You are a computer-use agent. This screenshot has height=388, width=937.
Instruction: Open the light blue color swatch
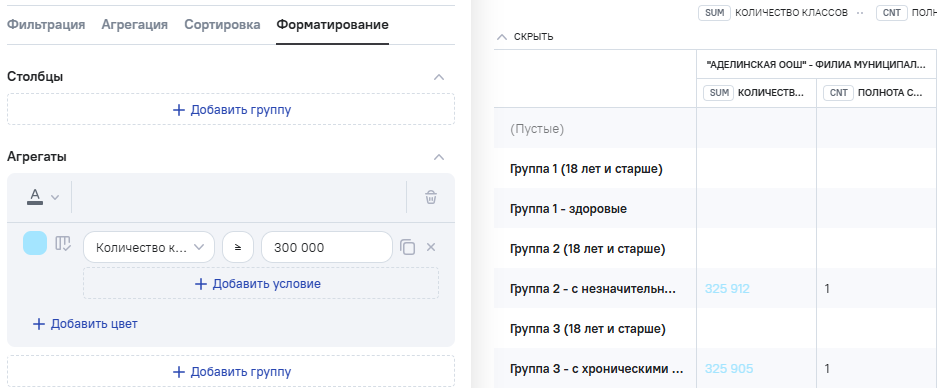[35, 243]
